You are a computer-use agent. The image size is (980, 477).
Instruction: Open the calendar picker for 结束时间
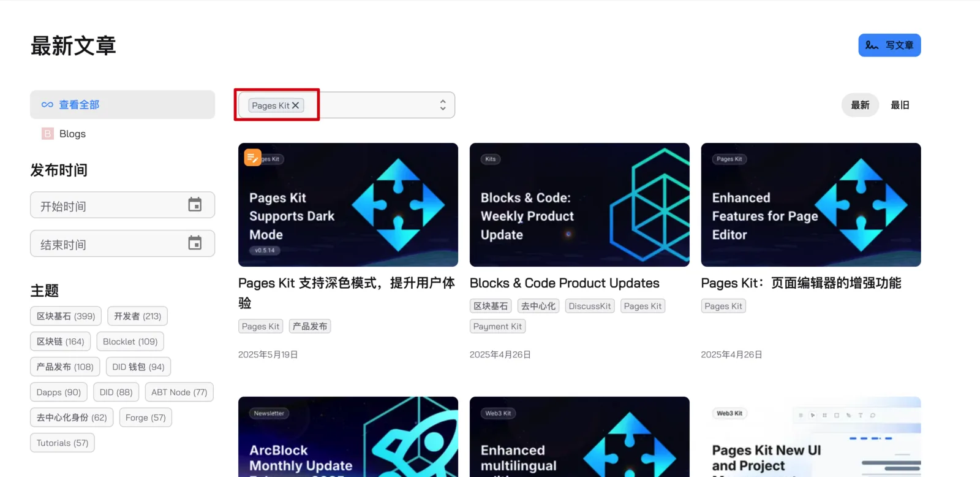click(x=195, y=243)
